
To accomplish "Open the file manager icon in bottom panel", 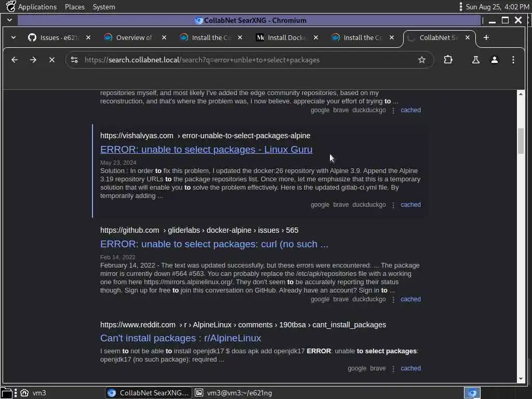I will pos(6,393).
